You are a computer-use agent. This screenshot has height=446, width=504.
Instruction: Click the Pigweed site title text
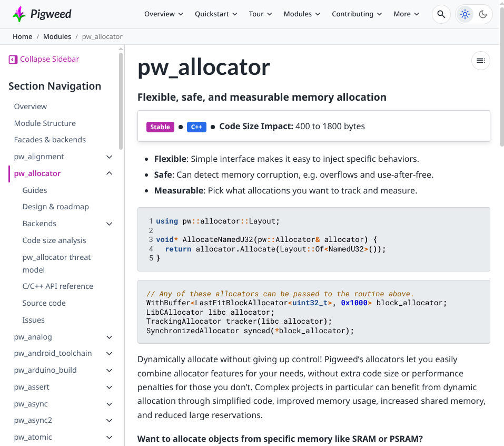tap(51, 14)
